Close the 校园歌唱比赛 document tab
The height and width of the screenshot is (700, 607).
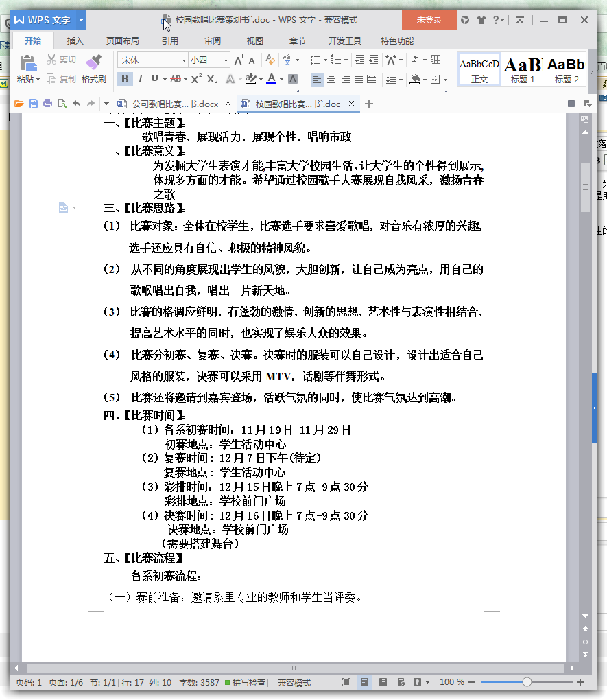click(352, 104)
